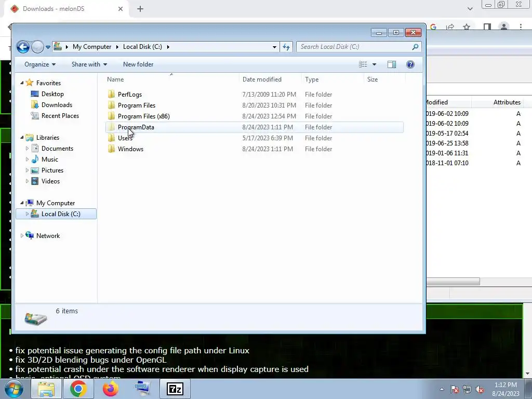Change your view icon in toolbar

click(x=363, y=64)
